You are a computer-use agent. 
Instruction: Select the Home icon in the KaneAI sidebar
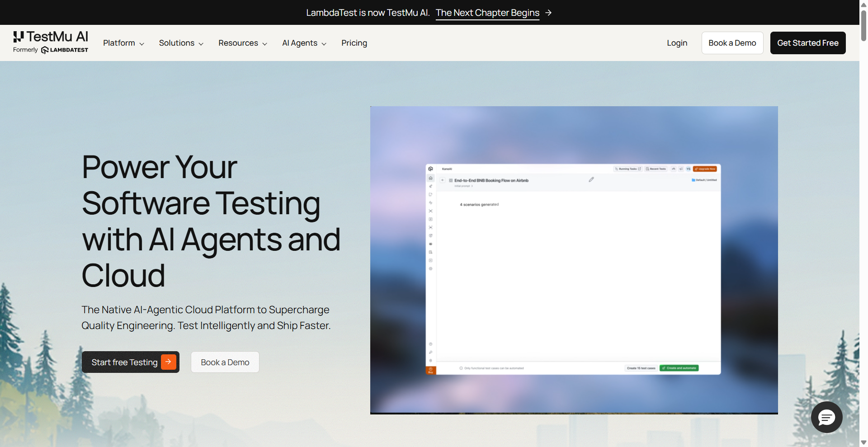click(430, 178)
